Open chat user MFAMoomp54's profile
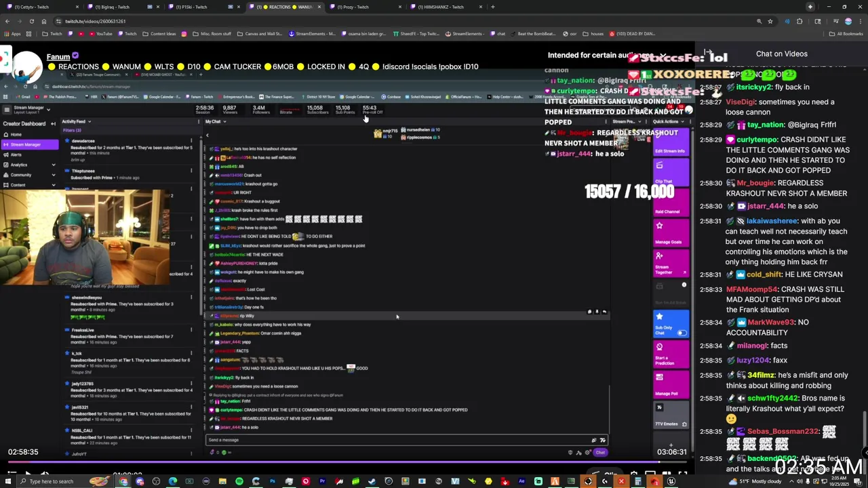 pos(752,289)
